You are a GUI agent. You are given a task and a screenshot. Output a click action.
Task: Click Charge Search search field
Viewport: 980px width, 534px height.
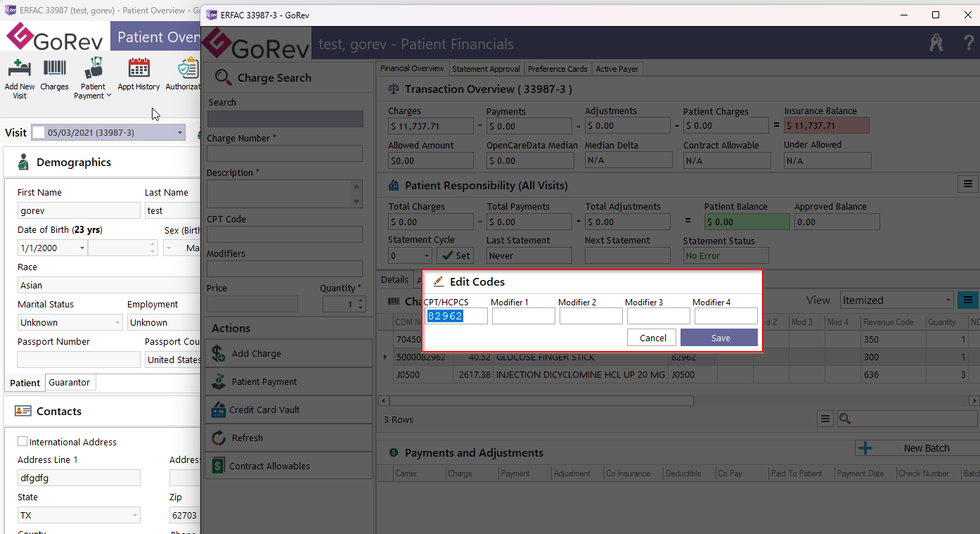pos(285,119)
